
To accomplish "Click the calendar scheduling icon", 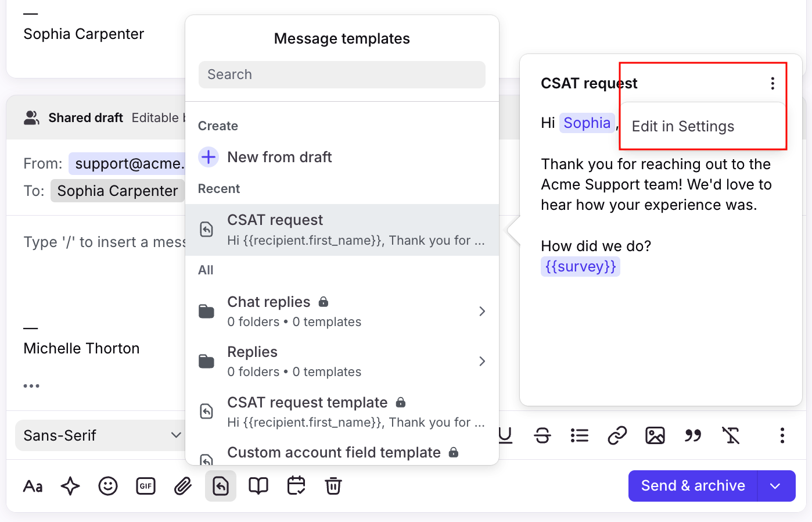I will point(296,486).
